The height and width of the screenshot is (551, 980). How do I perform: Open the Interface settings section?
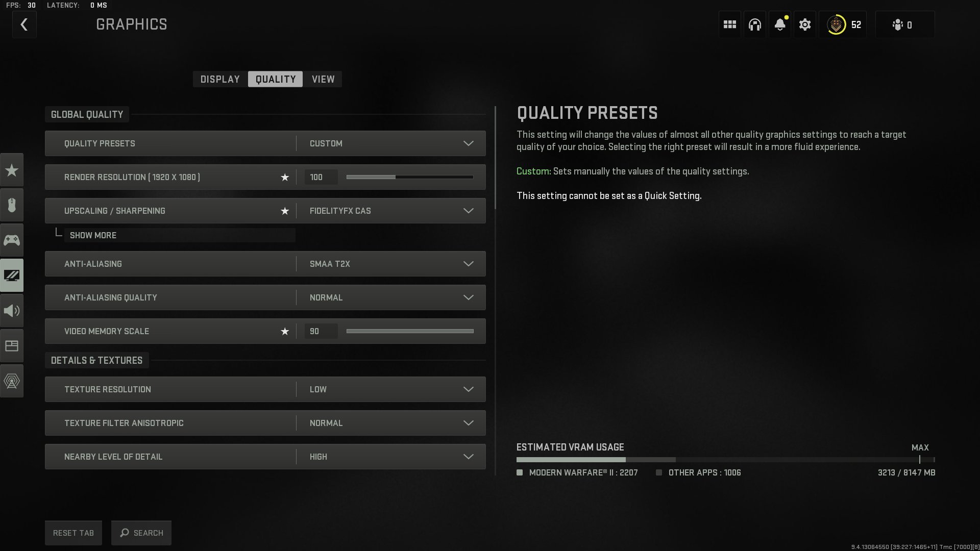[12, 345]
